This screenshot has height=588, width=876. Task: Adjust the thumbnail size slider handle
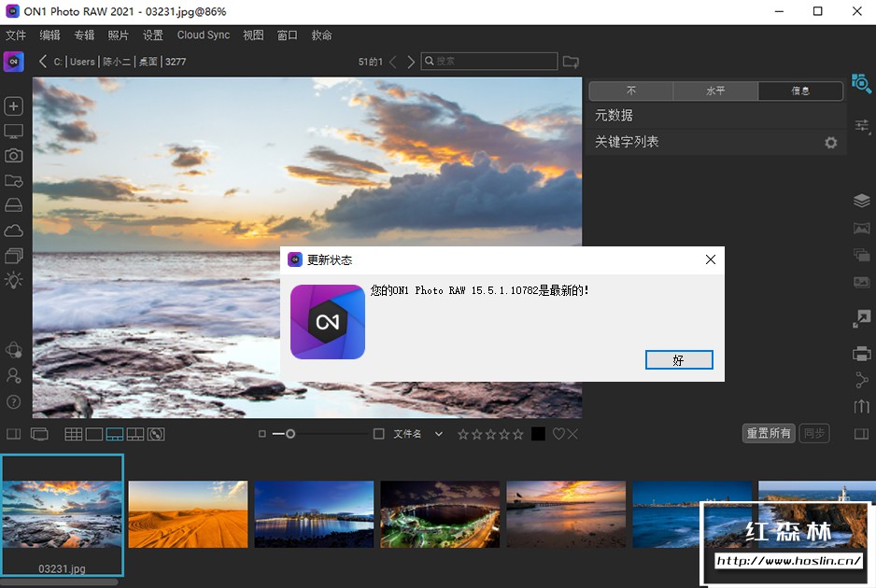point(290,434)
